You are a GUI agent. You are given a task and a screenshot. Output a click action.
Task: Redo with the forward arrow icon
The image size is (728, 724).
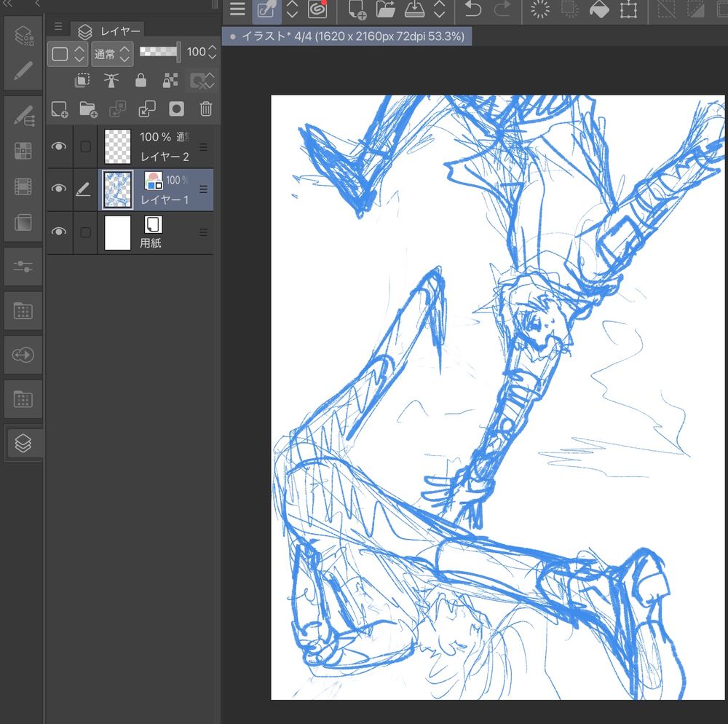click(x=502, y=9)
